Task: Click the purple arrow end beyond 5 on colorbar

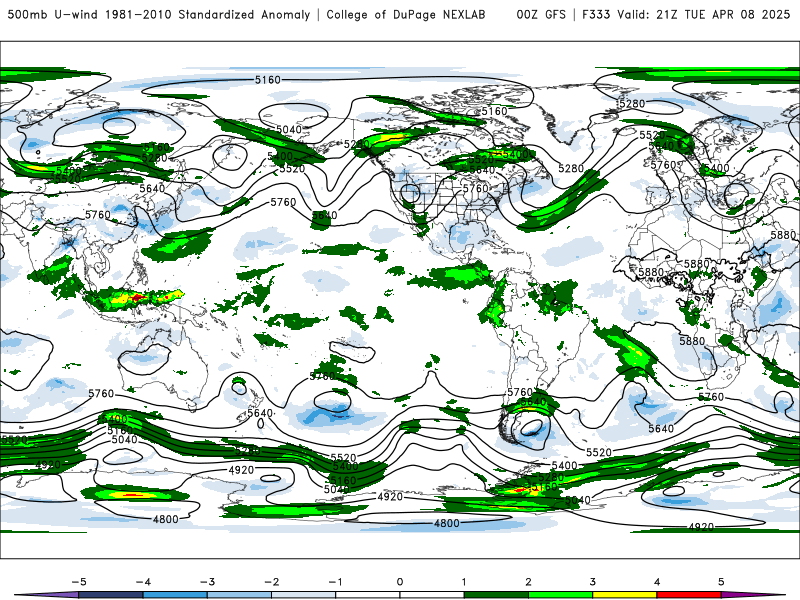Action: tap(753, 595)
